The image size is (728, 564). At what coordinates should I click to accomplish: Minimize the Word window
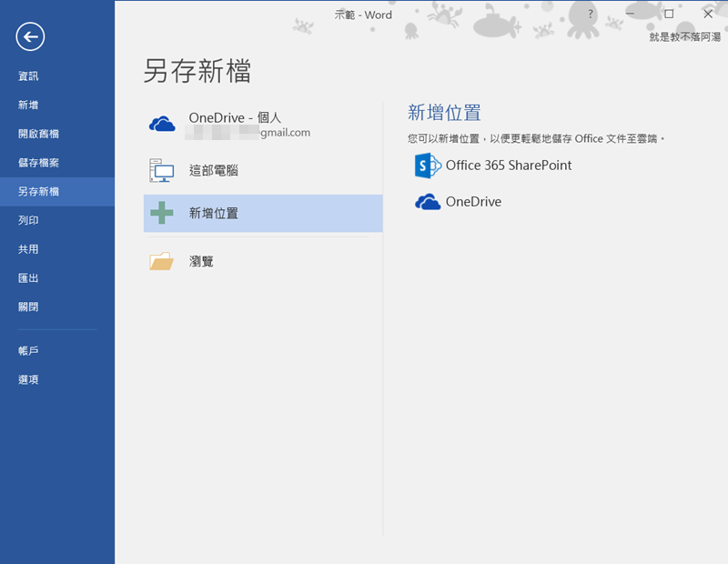[x=630, y=14]
